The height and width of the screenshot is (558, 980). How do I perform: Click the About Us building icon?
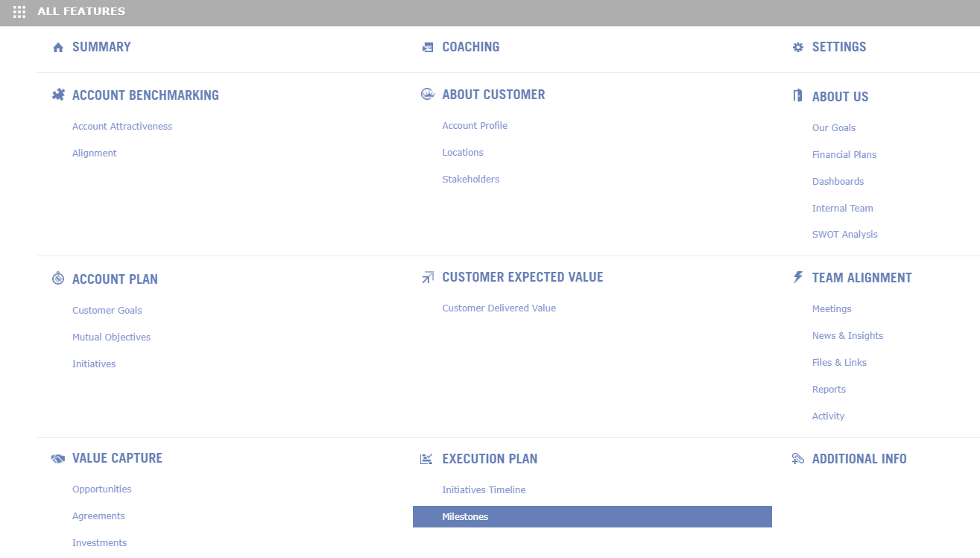[797, 95]
